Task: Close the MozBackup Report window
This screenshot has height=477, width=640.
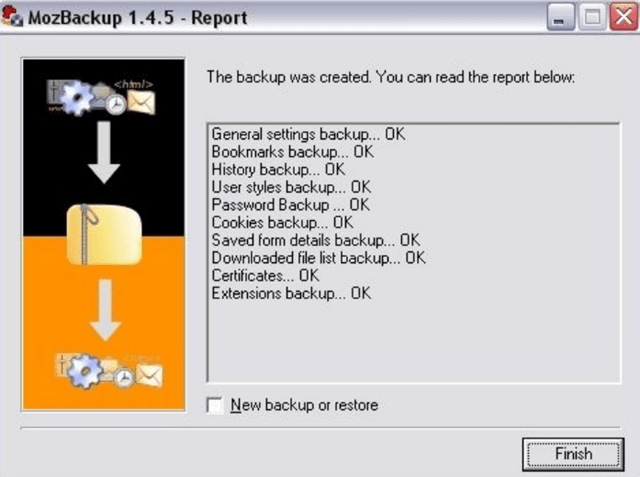Action: coord(623,16)
